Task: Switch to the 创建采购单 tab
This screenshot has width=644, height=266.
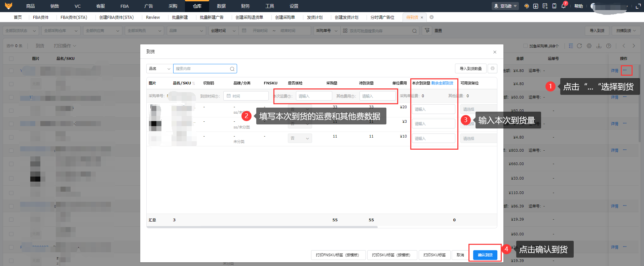Action: (285, 17)
